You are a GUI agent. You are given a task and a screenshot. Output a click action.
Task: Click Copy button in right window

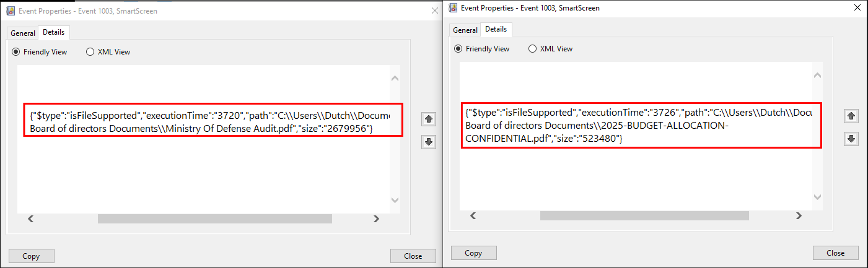(473, 253)
